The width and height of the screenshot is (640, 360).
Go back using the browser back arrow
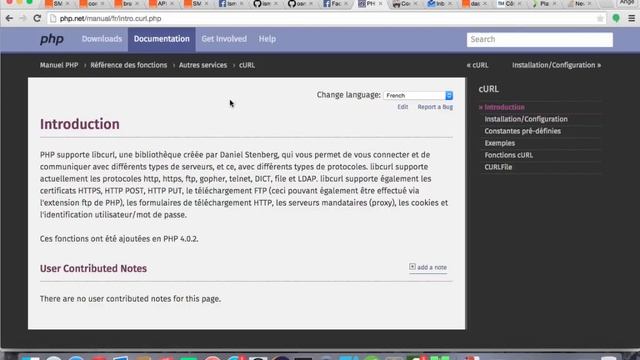(x=9, y=18)
